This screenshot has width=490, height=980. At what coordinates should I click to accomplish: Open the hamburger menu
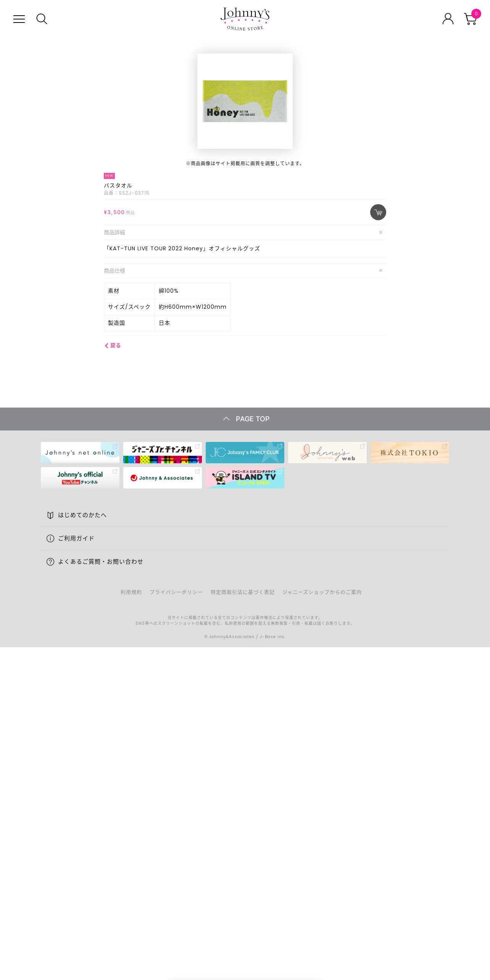point(19,19)
